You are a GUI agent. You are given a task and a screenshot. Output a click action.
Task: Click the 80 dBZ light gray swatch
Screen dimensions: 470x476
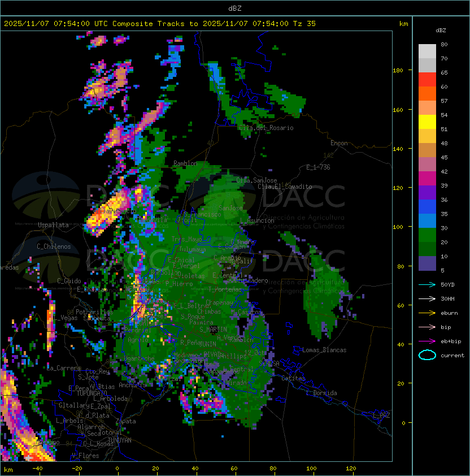(x=427, y=51)
